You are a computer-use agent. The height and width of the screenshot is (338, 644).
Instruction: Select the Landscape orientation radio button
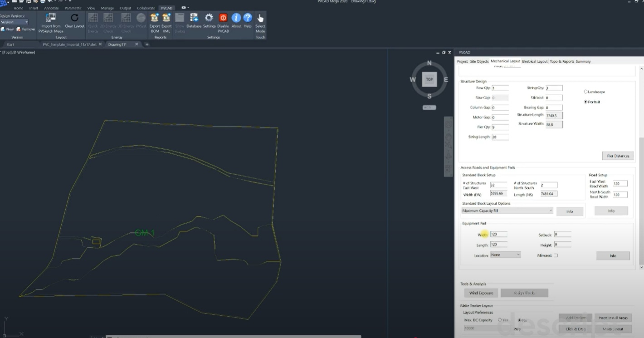point(585,92)
